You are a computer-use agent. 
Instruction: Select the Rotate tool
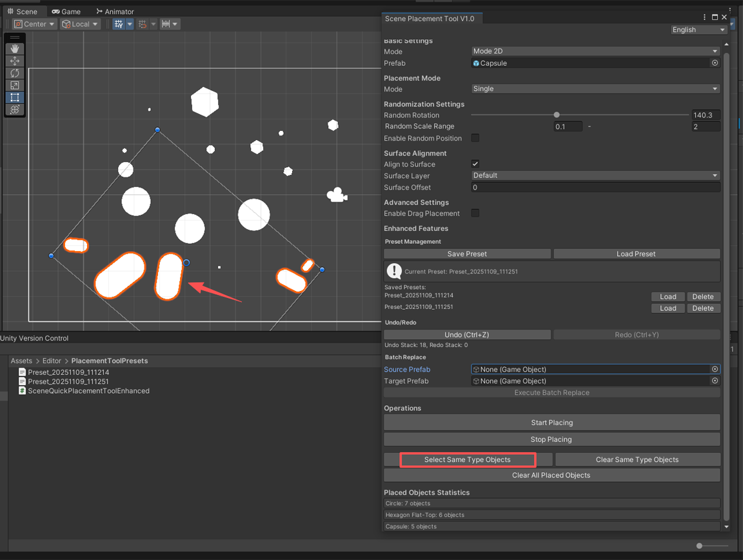click(x=15, y=73)
